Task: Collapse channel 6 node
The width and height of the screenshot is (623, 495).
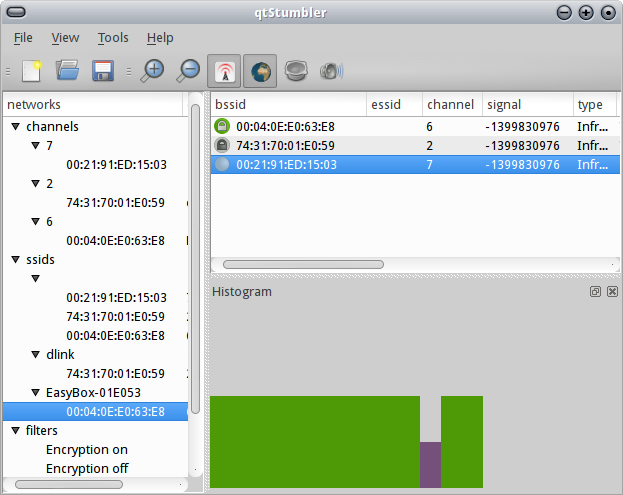Action: (x=35, y=221)
